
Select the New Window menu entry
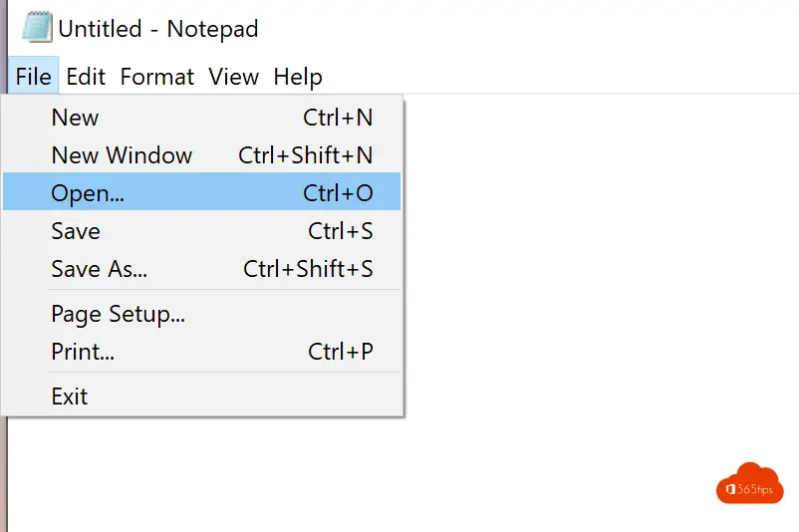[122, 155]
